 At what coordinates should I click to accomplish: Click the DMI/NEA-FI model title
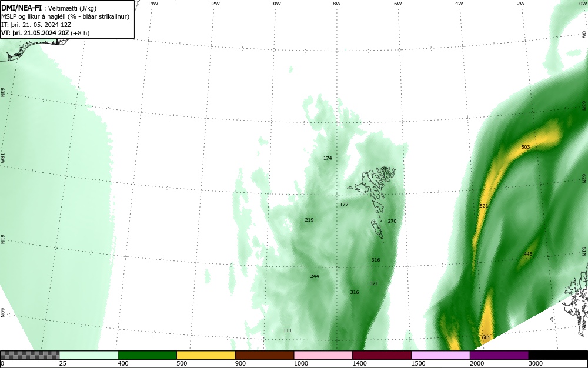click(x=21, y=8)
